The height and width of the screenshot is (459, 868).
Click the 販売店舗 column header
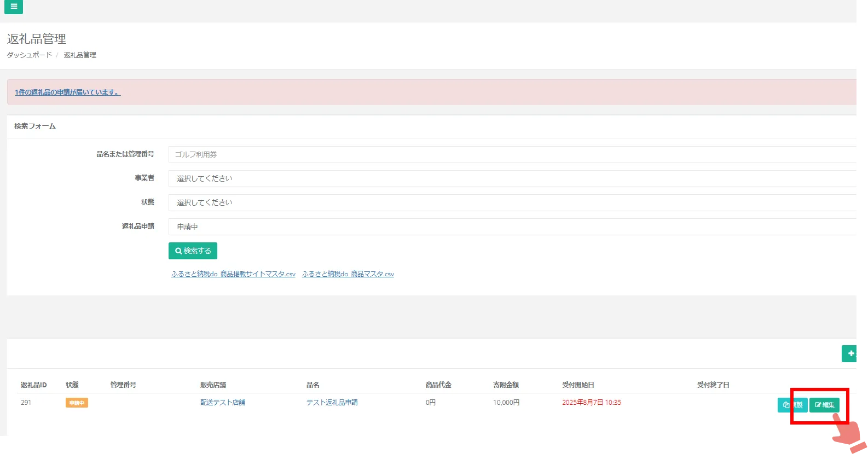(213, 385)
